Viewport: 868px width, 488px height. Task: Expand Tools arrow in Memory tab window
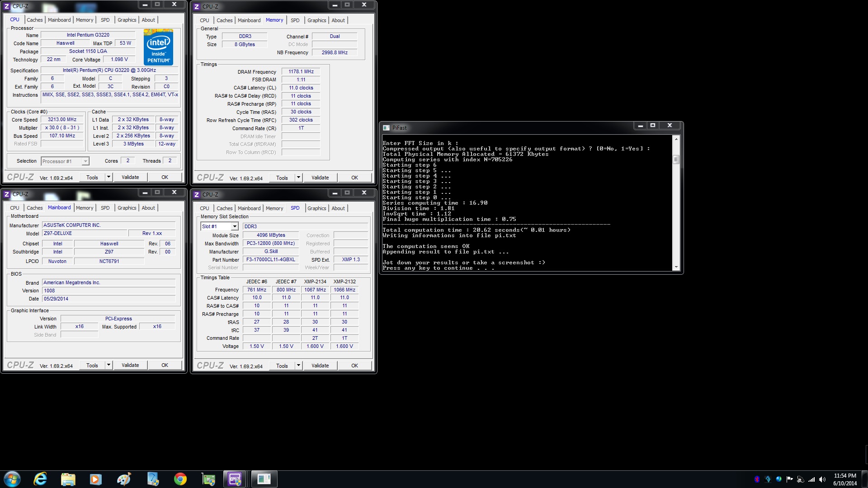(x=298, y=178)
